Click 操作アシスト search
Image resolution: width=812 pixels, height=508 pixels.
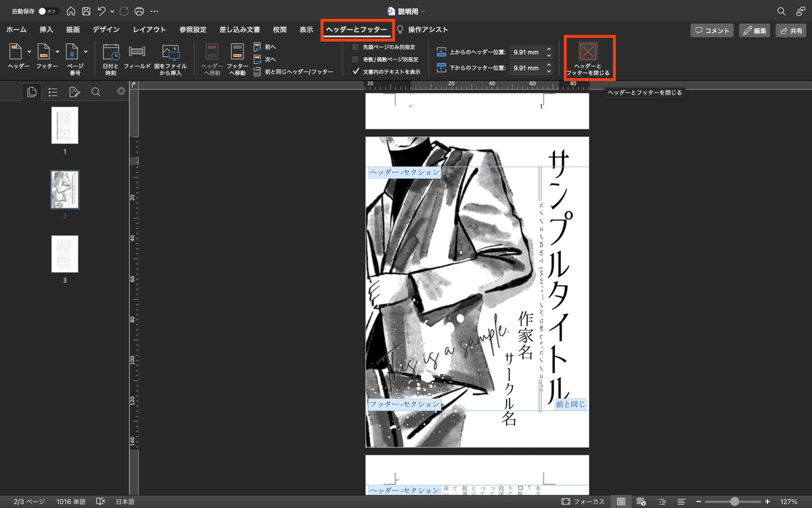point(422,30)
